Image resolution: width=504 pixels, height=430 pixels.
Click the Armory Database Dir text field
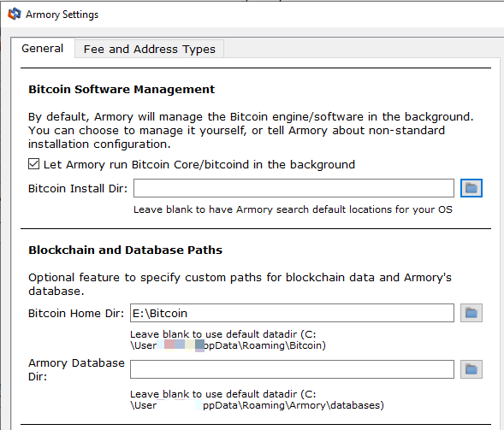pos(292,369)
